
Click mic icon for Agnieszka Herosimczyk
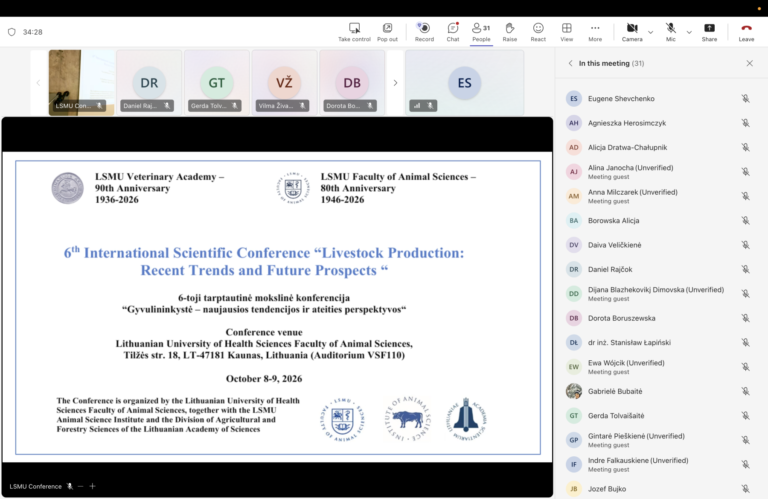[x=745, y=123]
